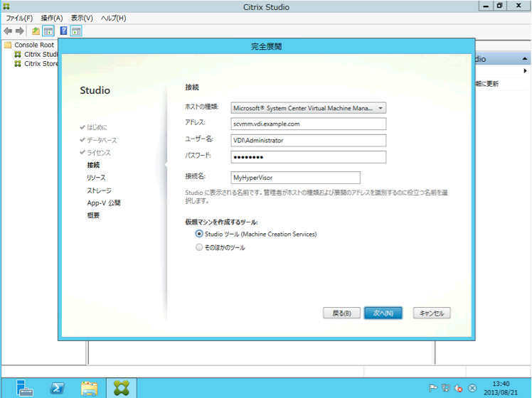Collapse the actions pane header arrow
The width and height of the screenshot is (532, 398).
525,59
